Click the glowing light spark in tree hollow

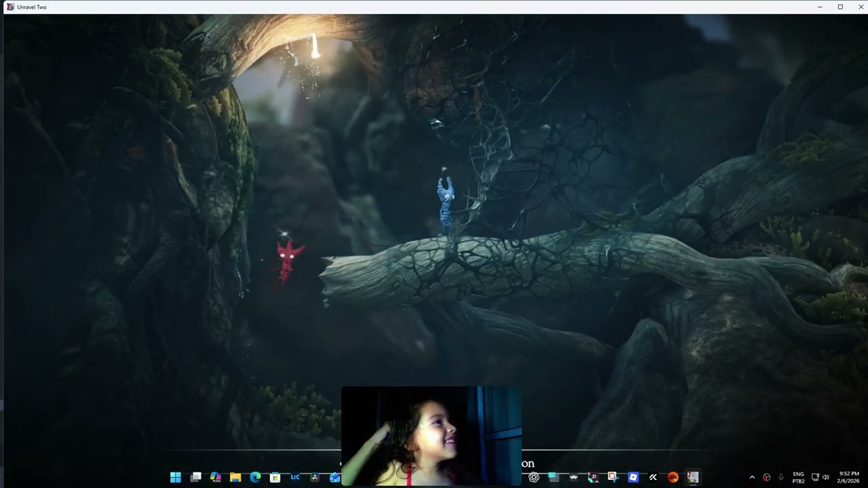[x=315, y=46]
